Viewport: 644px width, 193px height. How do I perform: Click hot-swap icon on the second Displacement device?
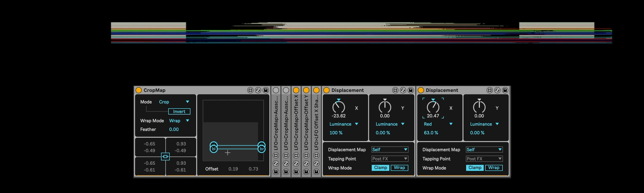pyautogui.click(x=497, y=90)
